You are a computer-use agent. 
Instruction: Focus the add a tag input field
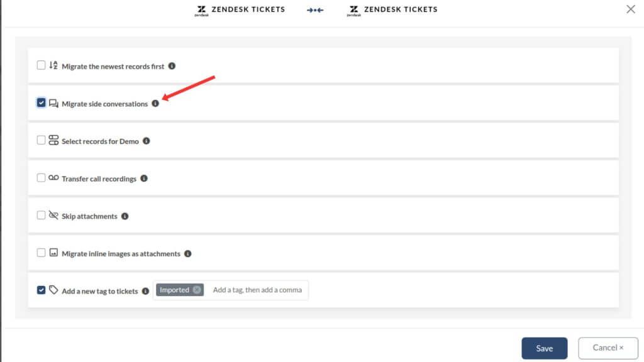[x=257, y=290]
